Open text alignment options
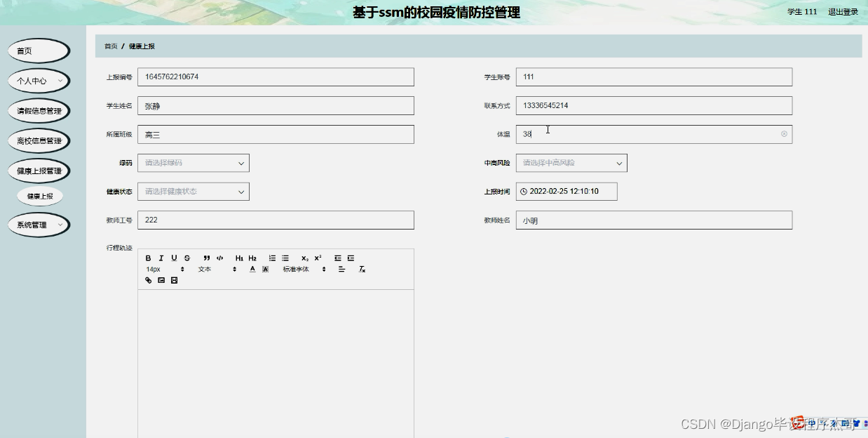The width and height of the screenshot is (868, 438). click(342, 270)
